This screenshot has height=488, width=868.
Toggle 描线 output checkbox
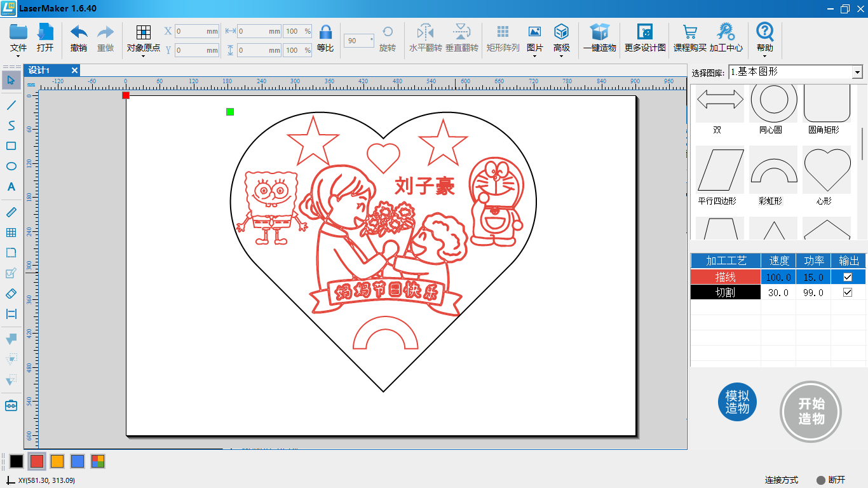point(847,277)
